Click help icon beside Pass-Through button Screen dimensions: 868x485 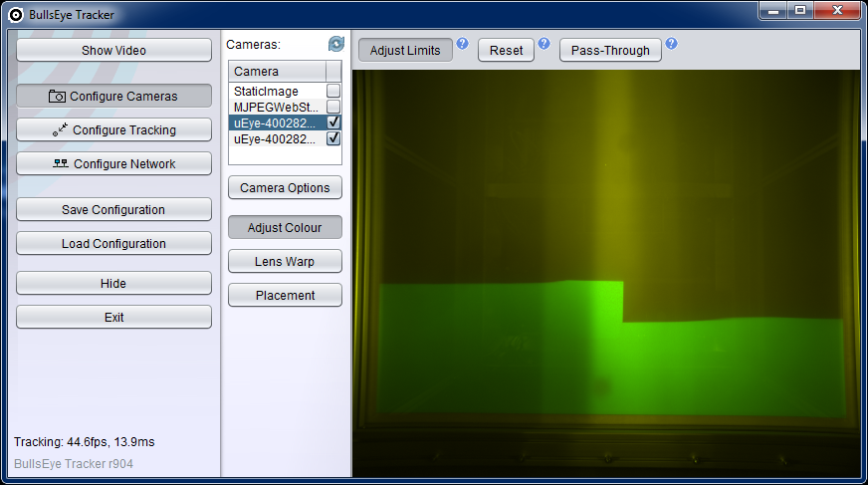pos(671,44)
